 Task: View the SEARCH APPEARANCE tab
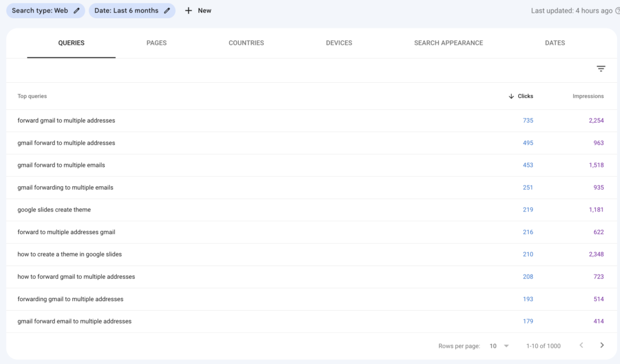point(448,43)
